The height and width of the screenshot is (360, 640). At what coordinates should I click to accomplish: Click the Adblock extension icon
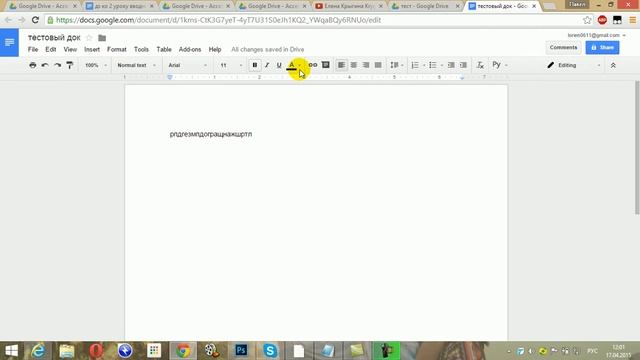(x=602, y=20)
